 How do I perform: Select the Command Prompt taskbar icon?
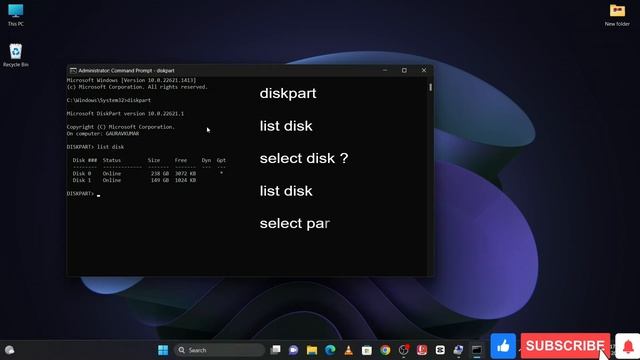coord(476,350)
